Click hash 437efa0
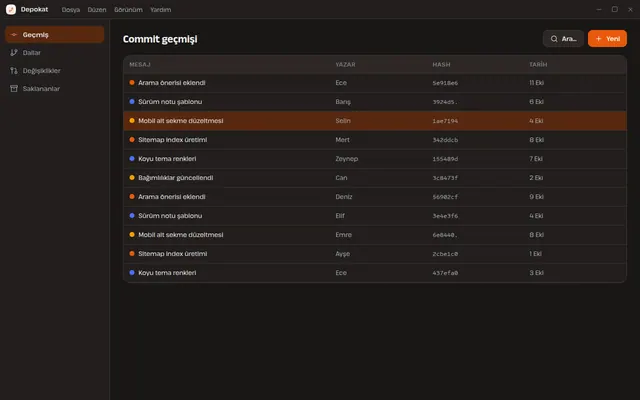The width and height of the screenshot is (640, 400). (445, 273)
